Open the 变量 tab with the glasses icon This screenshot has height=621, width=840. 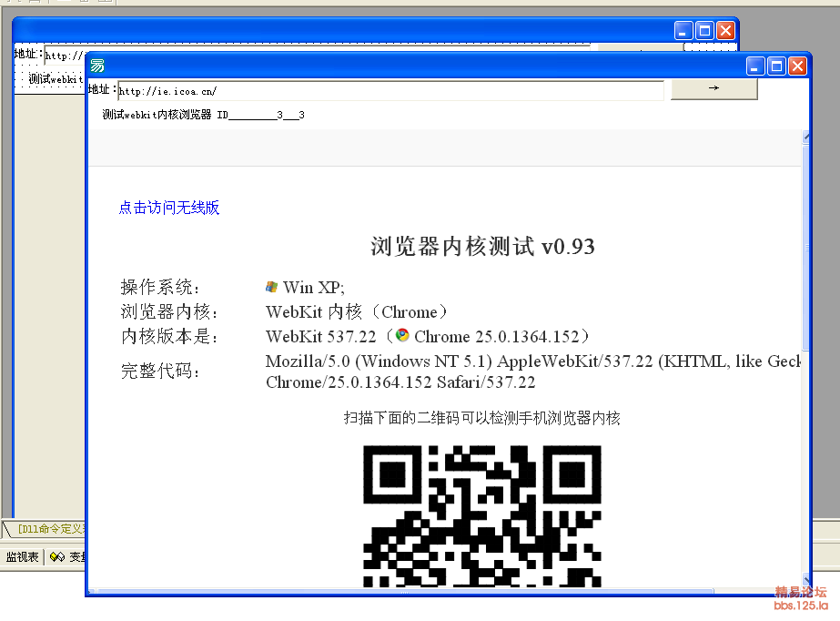(67, 557)
